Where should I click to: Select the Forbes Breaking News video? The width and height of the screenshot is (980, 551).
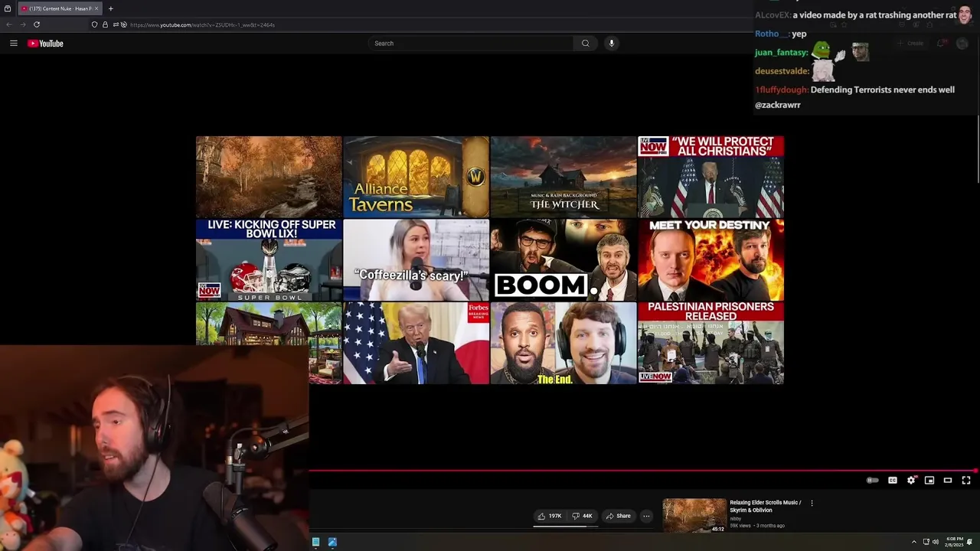click(416, 343)
